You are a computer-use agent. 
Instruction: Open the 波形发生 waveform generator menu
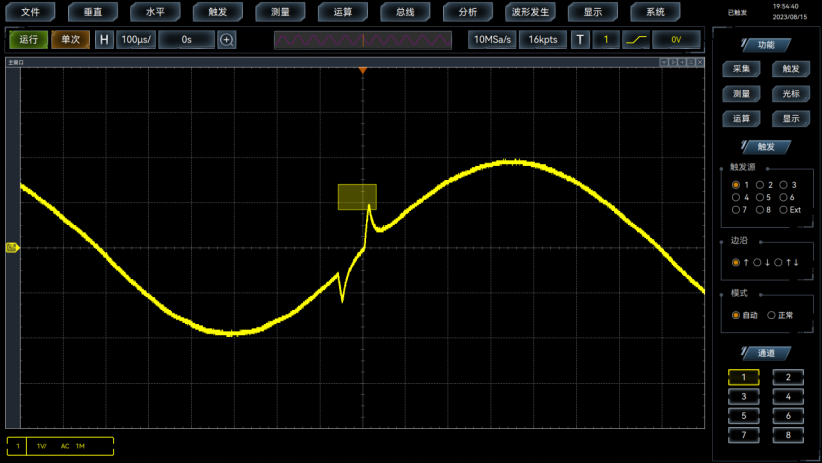click(530, 12)
